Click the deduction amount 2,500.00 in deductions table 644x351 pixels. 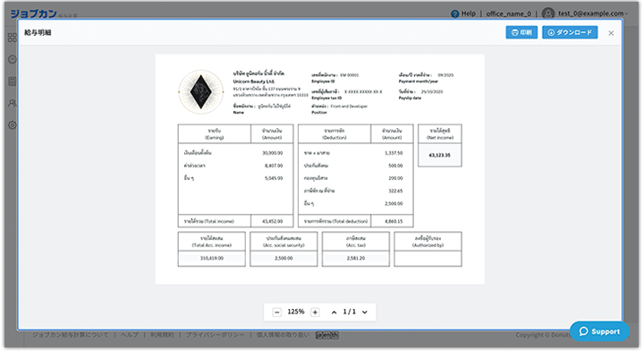[394, 204]
